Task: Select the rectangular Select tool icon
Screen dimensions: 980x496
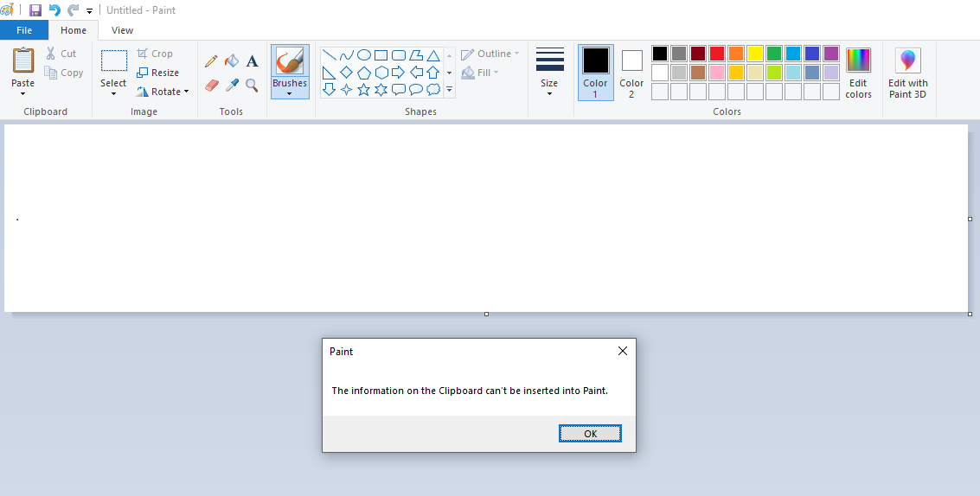Action: pyautogui.click(x=114, y=61)
